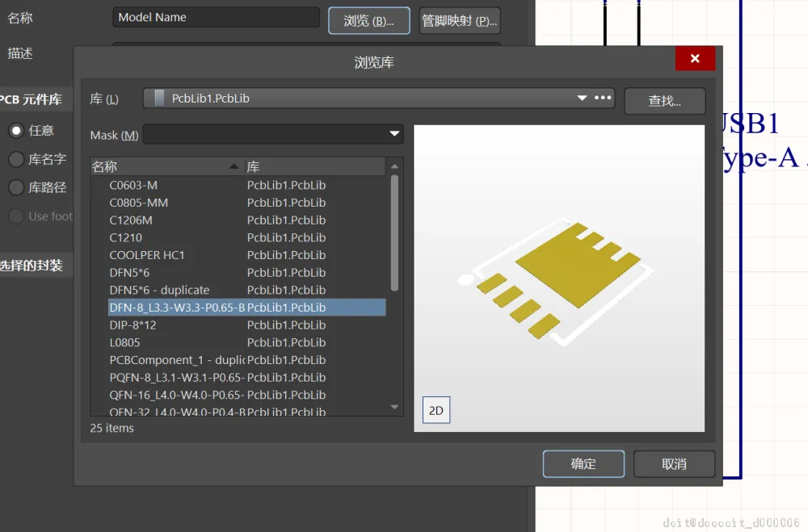Select the C0603-M footprint row
The height and width of the screenshot is (532, 808).
tap(238, 185)
